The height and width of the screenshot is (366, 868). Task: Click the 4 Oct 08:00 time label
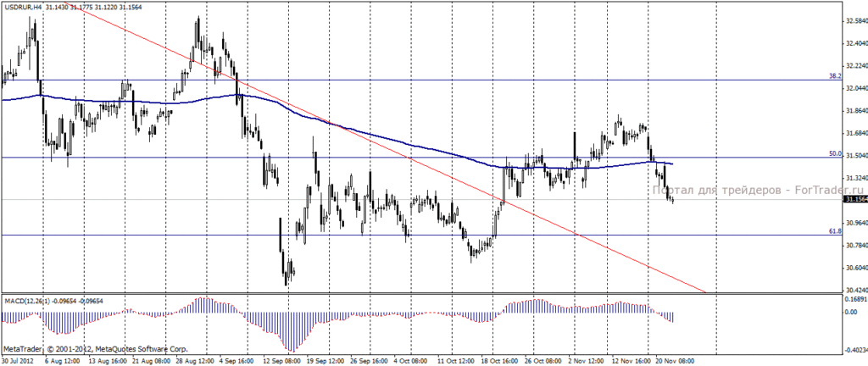411,360
